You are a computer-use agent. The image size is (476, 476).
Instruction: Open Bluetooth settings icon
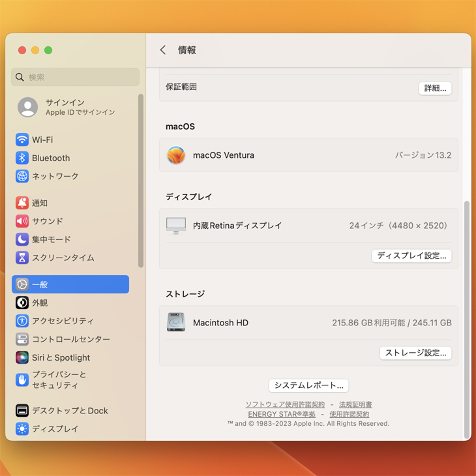pyautogui.click(x=22, y=158)
